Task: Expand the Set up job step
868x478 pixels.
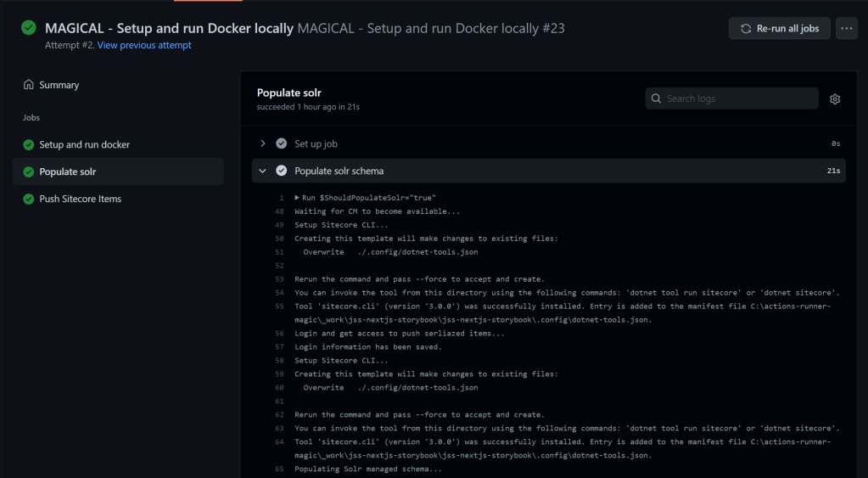Action: pyautogui.click(x=263, y=143)
